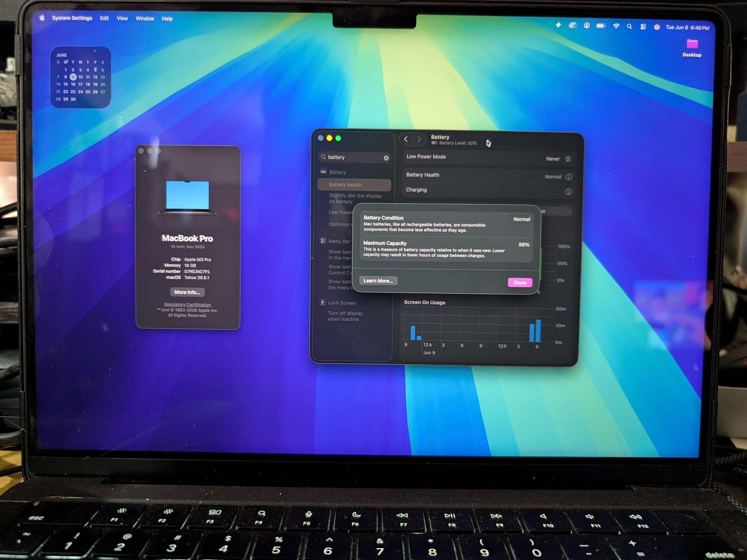Click the 'Screen On Usage' chart title

point(425,302)
